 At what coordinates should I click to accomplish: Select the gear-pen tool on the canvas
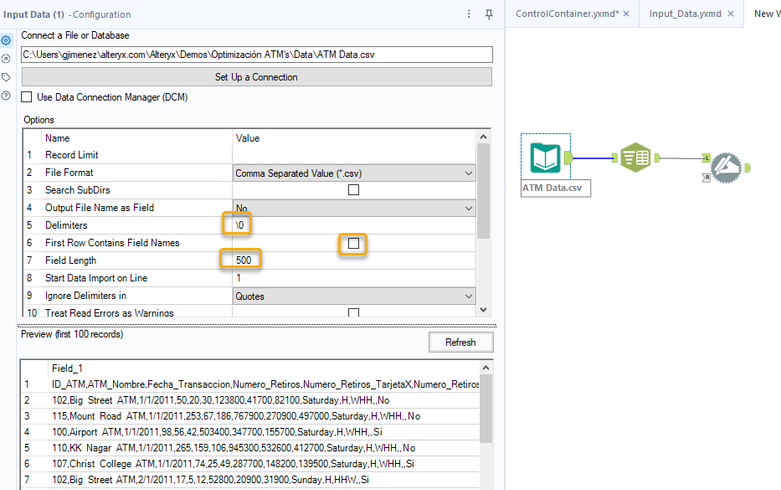point(726,168)
